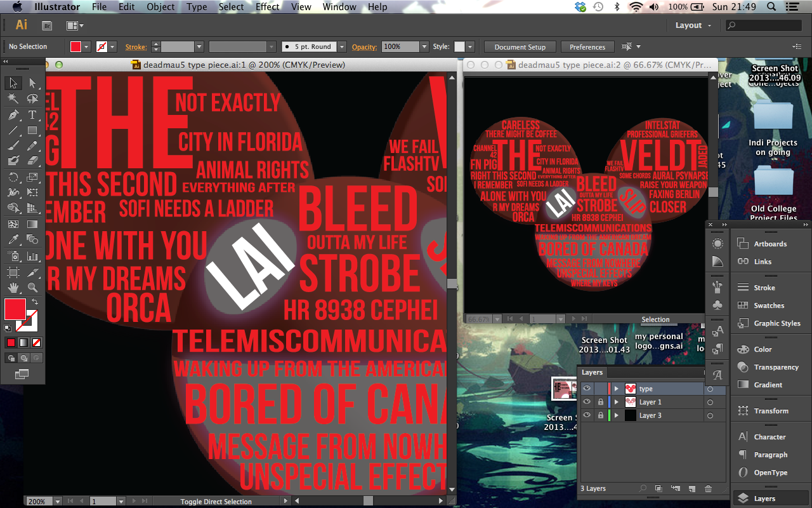Open Spotlight search in menu bar
The image size is (812, 508).
(x=771, y=7)
